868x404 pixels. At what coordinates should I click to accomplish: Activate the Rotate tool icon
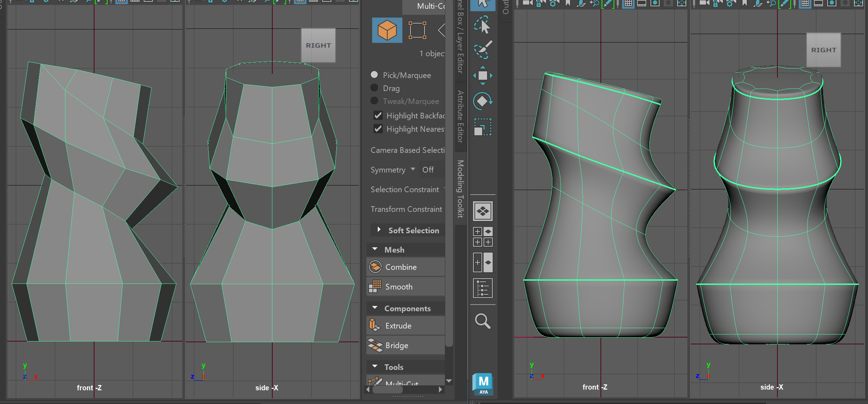click(482, 101)
